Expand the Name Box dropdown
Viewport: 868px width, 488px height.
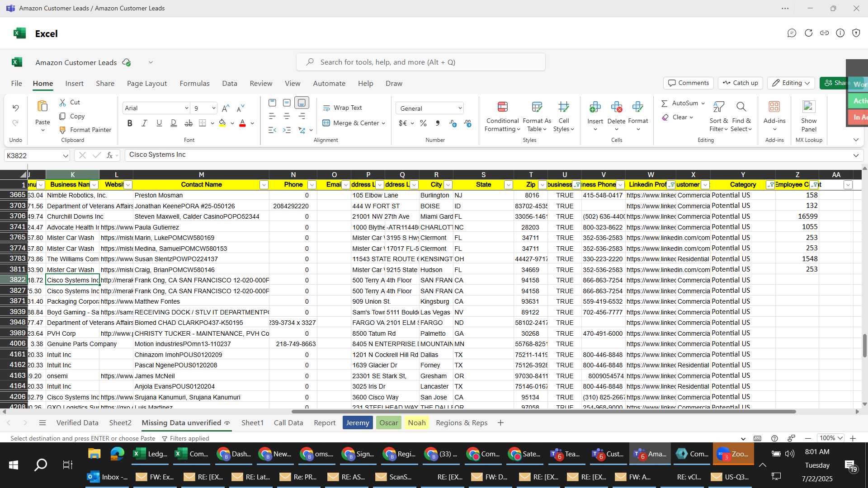[x=66, y=156]
